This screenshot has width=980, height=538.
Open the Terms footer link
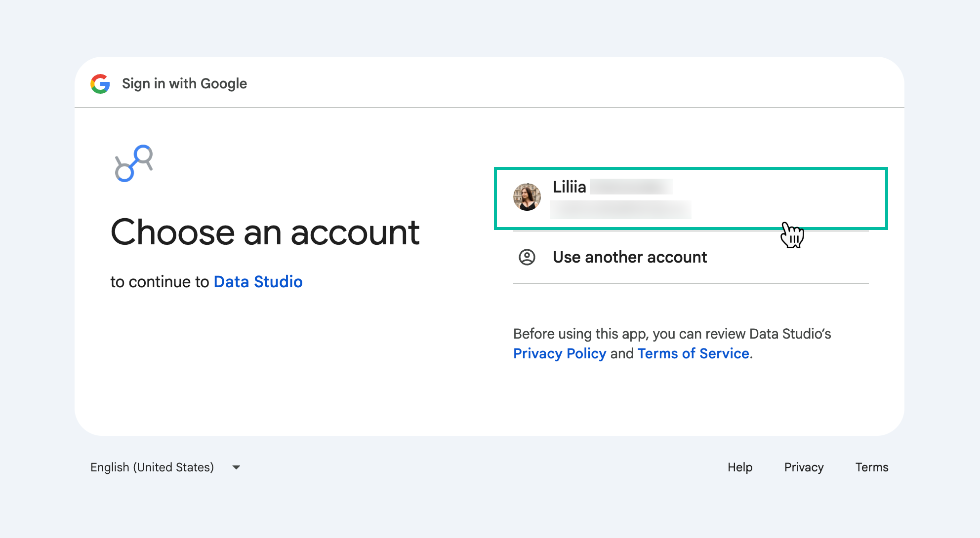(x=872, y=467)
